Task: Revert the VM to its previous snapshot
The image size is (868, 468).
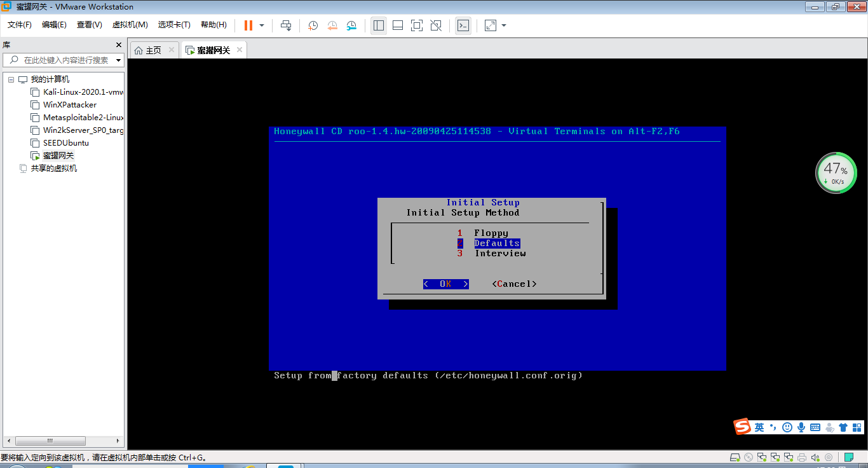Action: [x=332, y=25]
